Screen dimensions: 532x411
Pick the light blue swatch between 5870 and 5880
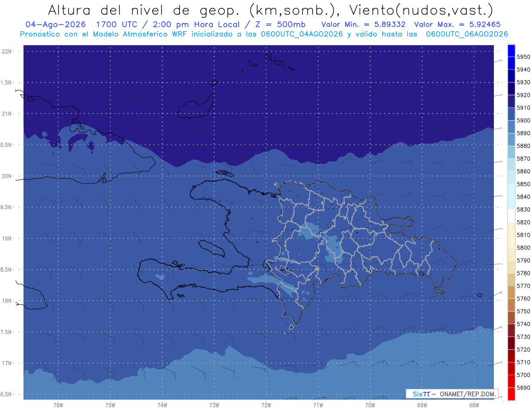point(511,152)
